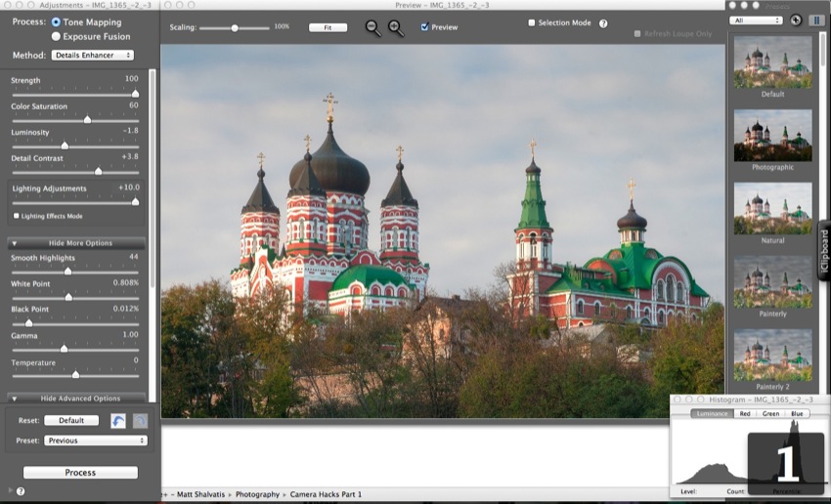This screenshot has width=831, height=504.
Task: Open the iClipboard side tab
Action: [824, 251]
